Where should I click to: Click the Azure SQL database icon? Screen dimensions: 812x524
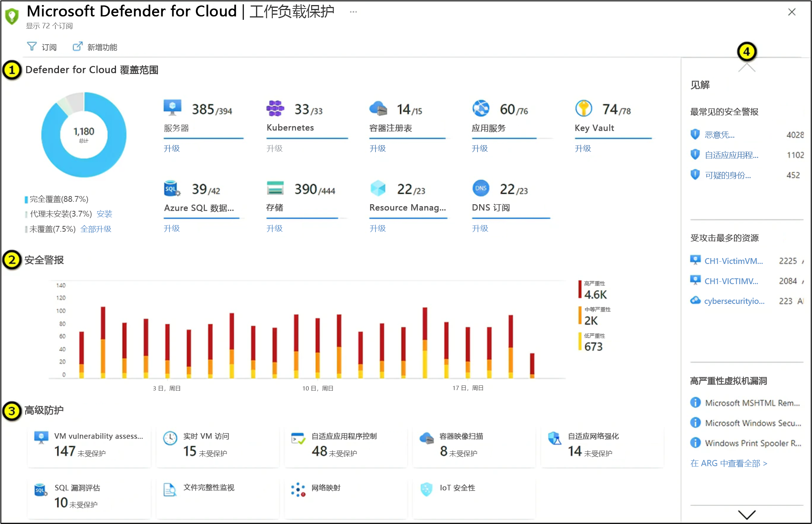point(172,189)
